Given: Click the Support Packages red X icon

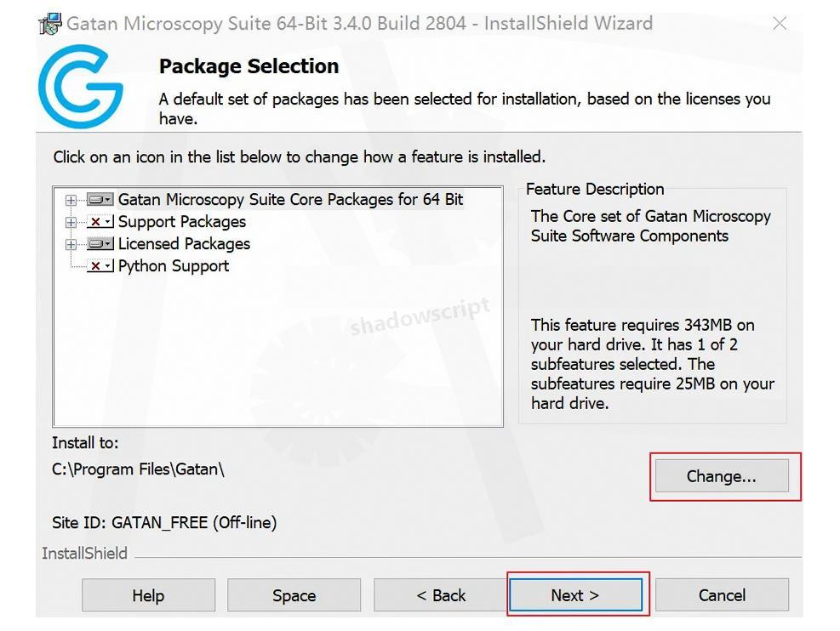Looking at the screenshot, I should [x=100, y=222].
